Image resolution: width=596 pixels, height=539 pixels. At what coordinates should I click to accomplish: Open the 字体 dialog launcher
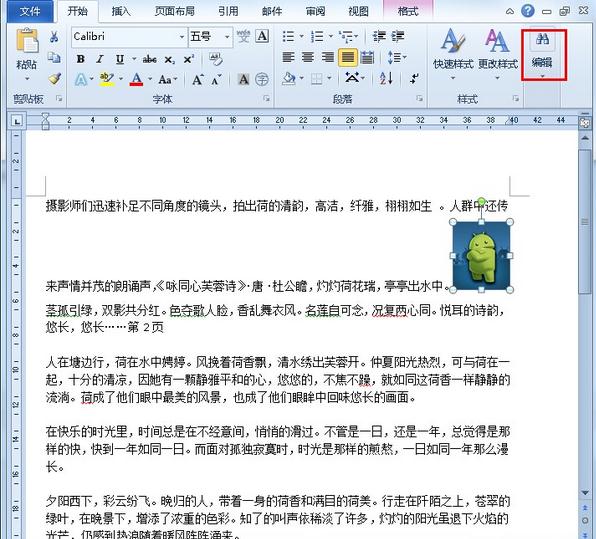click(266, 98)
